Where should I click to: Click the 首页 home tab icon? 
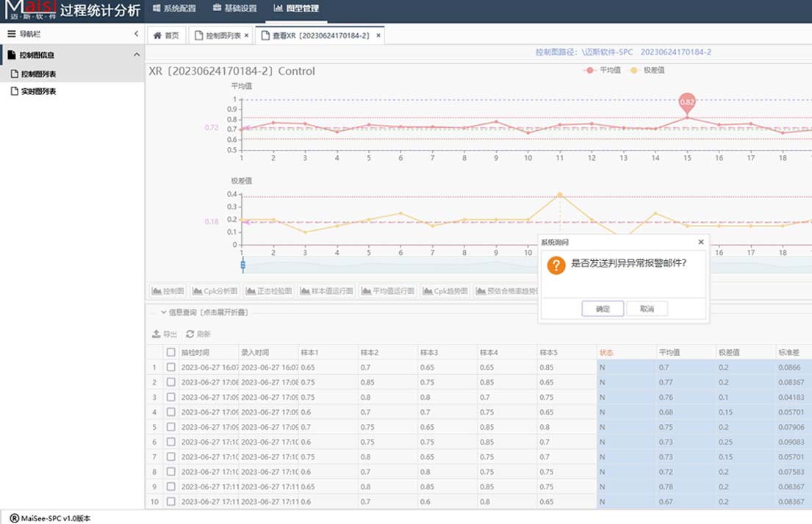[x=157, y=35]
